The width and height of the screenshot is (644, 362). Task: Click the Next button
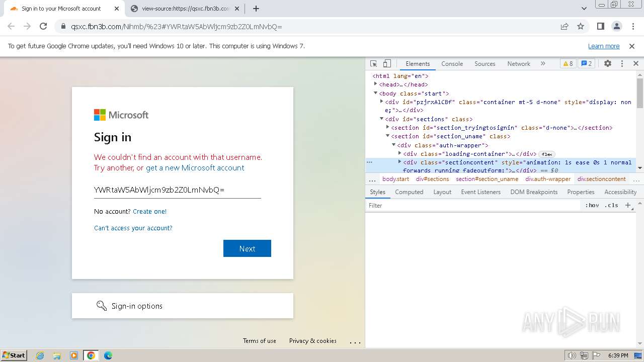[x=247, y=248]
